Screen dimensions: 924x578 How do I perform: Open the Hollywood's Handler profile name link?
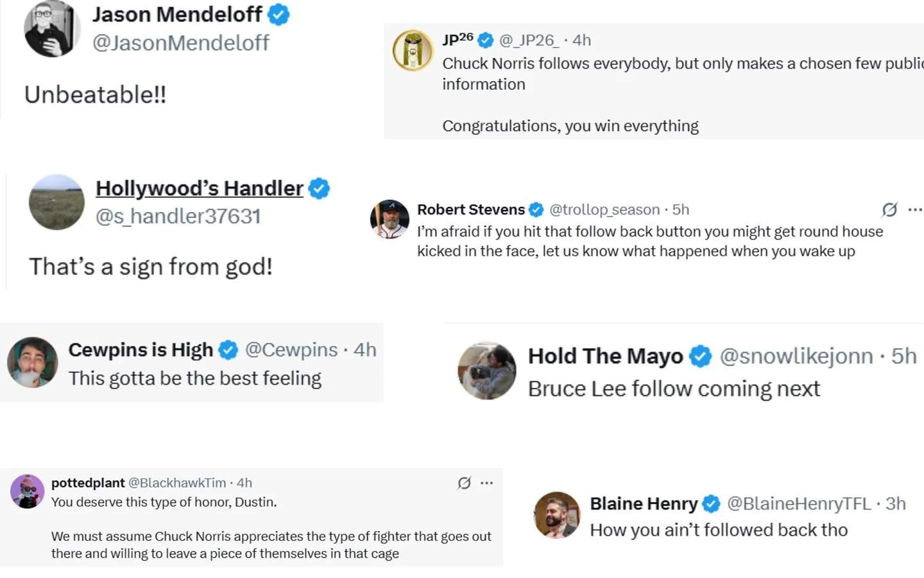(x=199, y=188)
